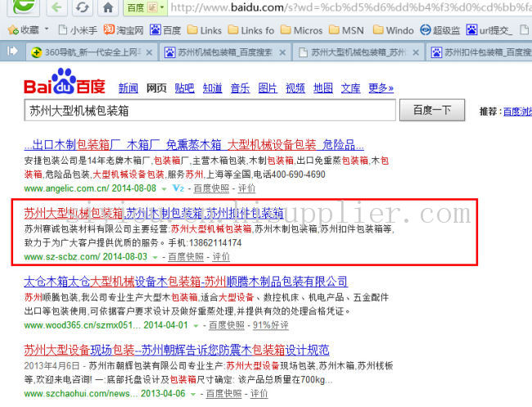Viewport: 532px width, 407px height.
Task: Open the recommended 百度浏览 link
Action: [517, 111]
